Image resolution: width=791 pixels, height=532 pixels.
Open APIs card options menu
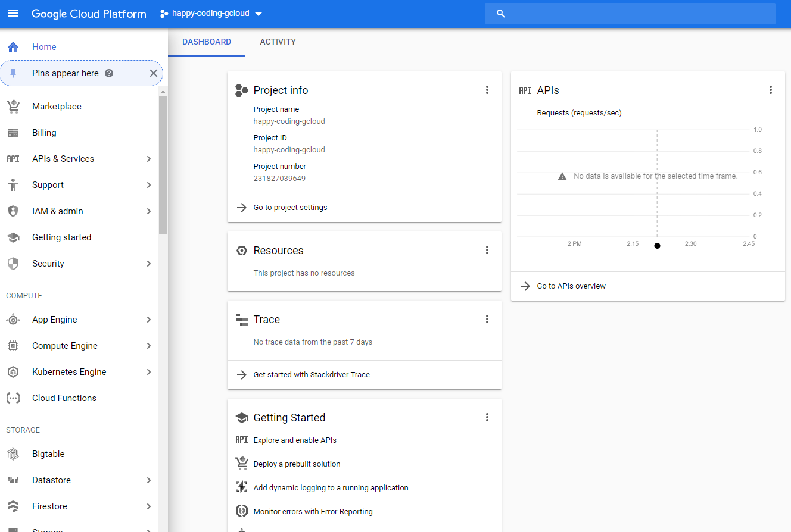coord(771,90)
